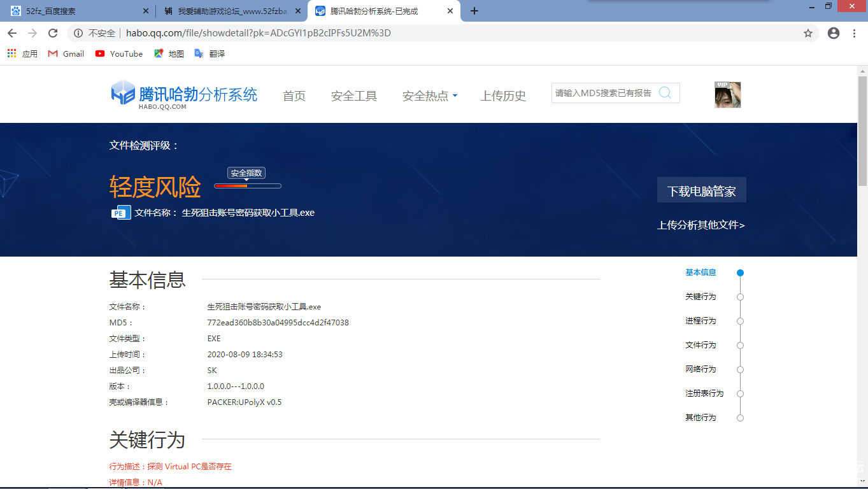Close the 52fz_百度搜索 tab
This screenshot has width=868, height=489.
(x=146, y=11)
